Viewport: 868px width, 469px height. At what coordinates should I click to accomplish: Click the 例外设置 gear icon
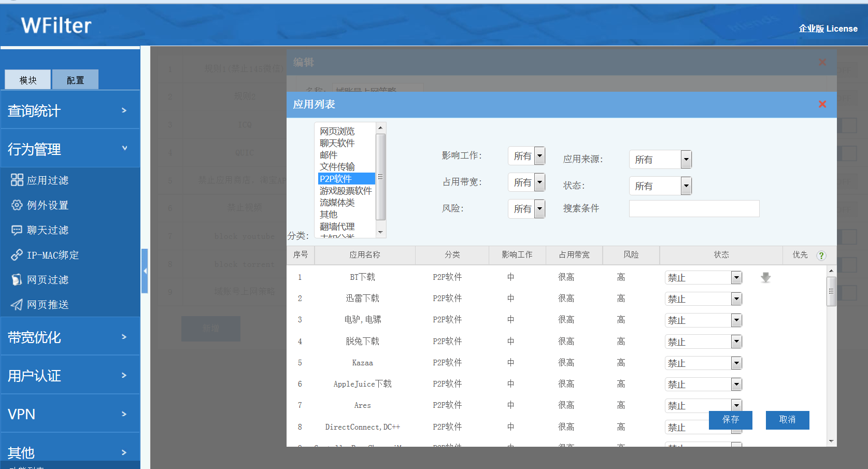point(17,205)
